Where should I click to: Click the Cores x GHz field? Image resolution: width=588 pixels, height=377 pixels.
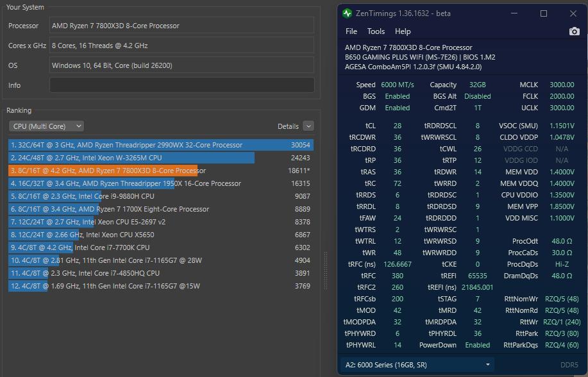point(181,46)
